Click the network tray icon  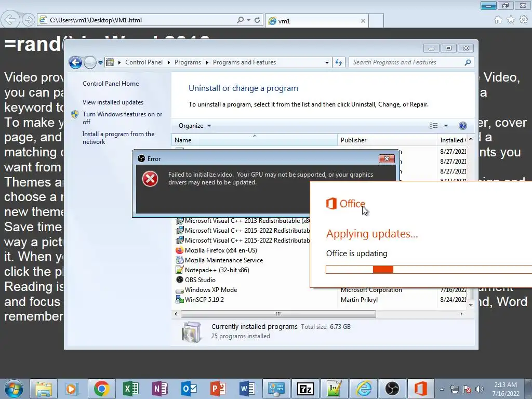454,389
